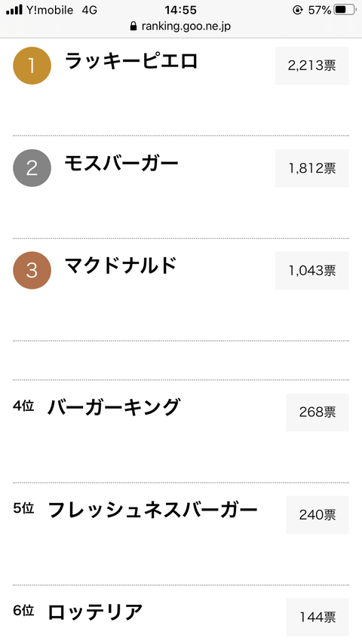The height and width of the screenshot is (644, 362).
Task: Tap the lock icon beside the URL
Action: [133, 26]
